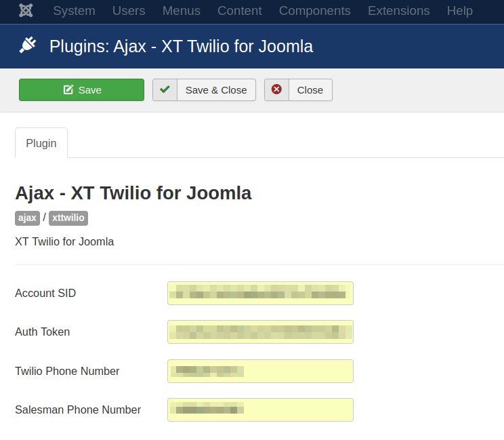Open the Extensions menu
Screen dimensions: 504x440
[x=398, y=11]
